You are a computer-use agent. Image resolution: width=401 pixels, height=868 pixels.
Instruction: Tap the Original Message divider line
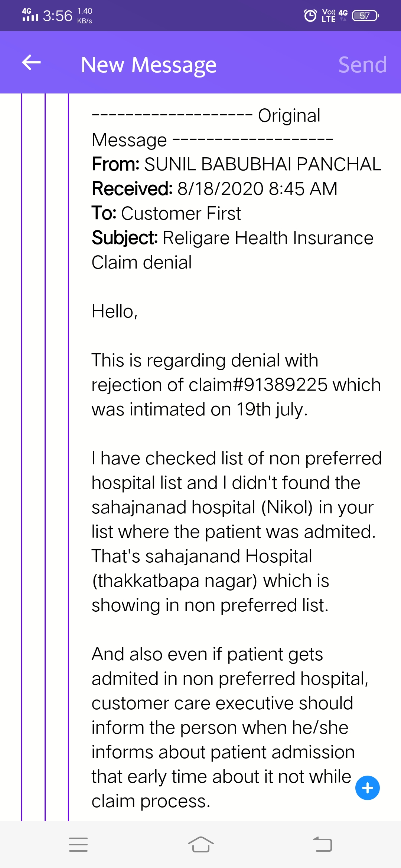click(212, 128)
